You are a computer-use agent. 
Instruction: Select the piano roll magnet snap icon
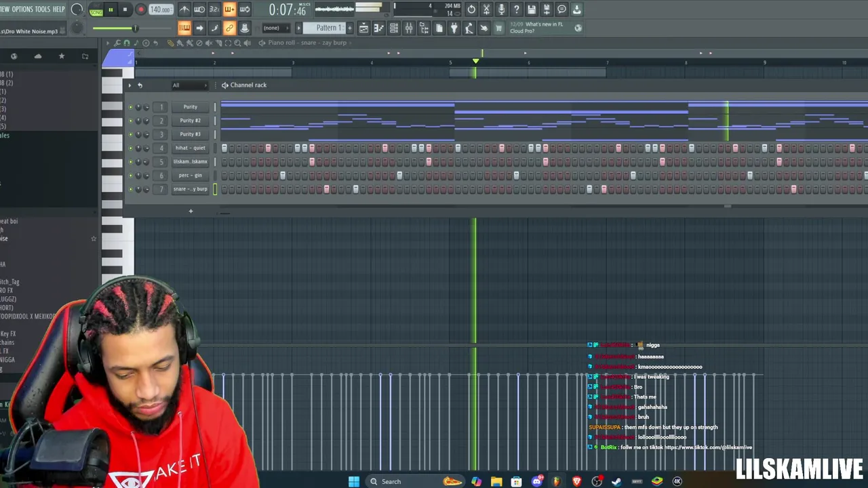pos(126,43)
